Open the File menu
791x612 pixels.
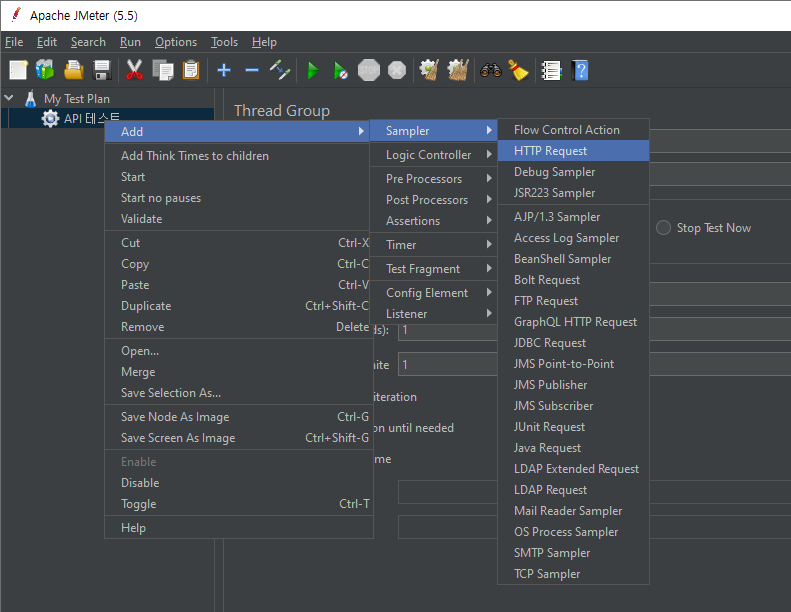(14, 42)
